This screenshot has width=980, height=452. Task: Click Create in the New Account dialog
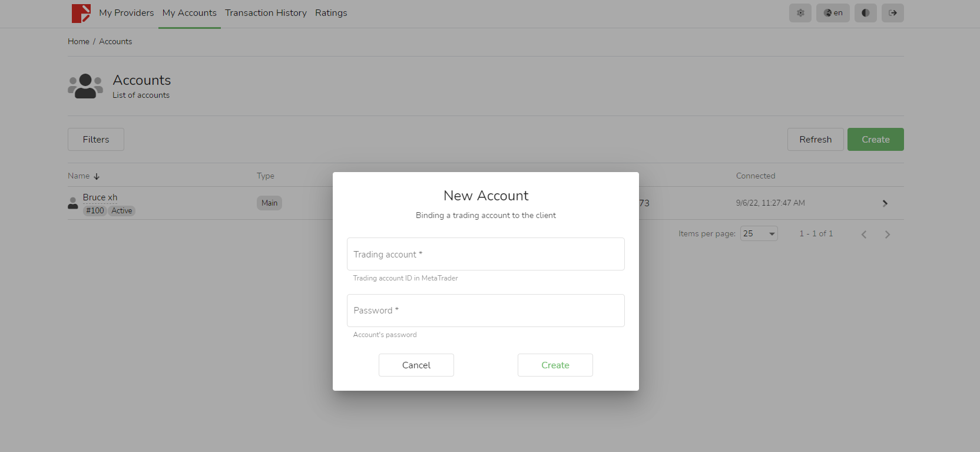pos(555,365)
